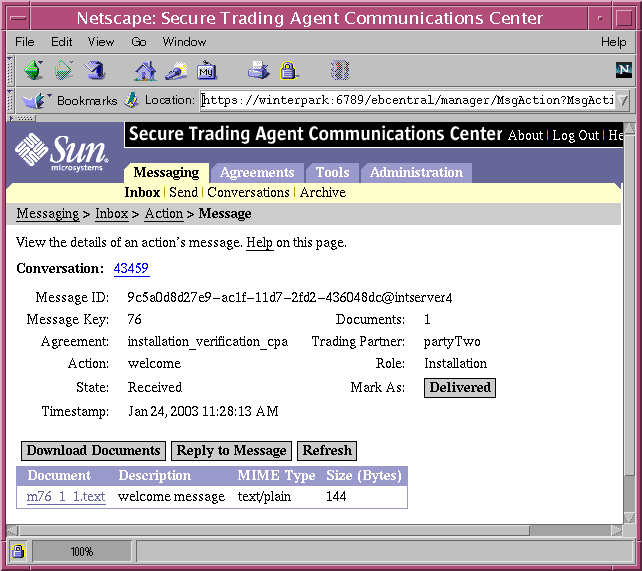The width and height of the screenshot is (642, 571).
Task: Open the Window menu
Action: pos(184,42)
